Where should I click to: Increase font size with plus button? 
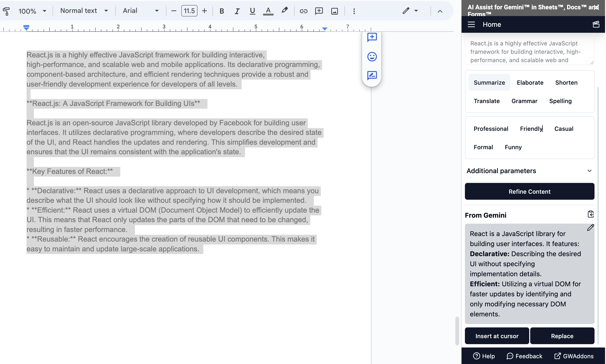click(x=204, y=11)
